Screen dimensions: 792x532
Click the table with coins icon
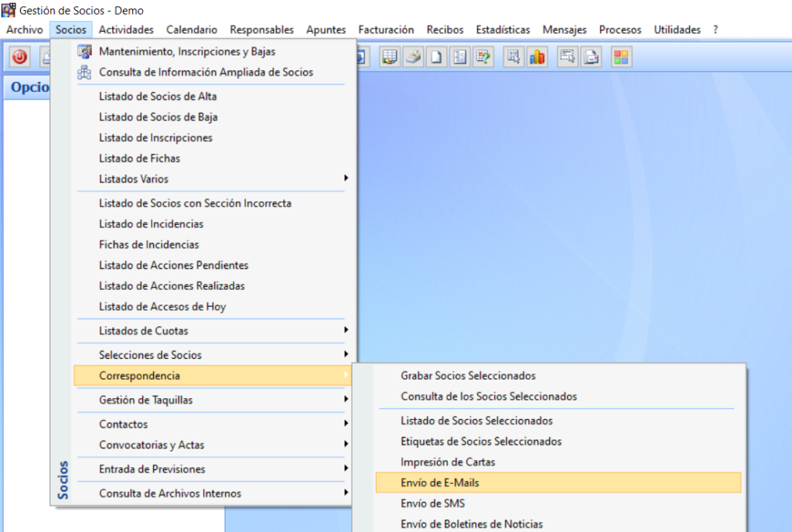point(390,57)
